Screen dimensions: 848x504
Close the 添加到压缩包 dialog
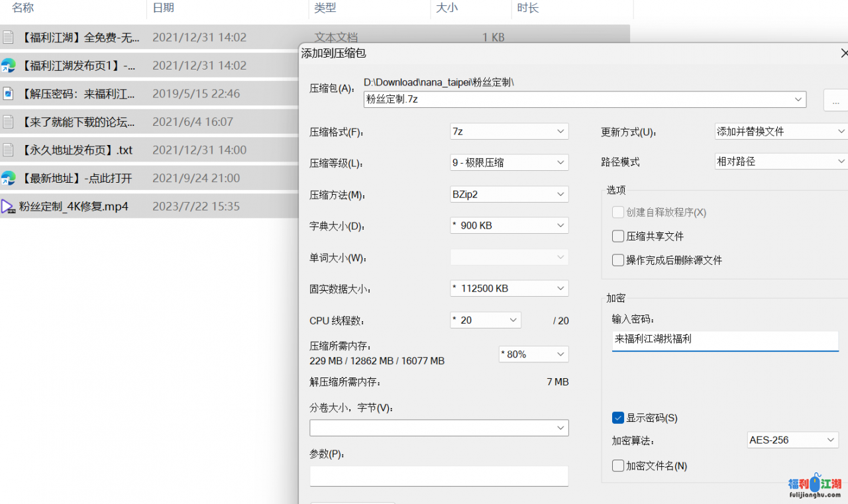pos(843,53)
